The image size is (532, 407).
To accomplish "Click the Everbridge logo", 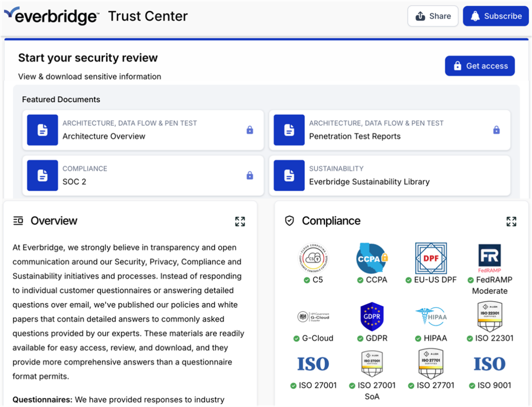I will coord(51,16).
